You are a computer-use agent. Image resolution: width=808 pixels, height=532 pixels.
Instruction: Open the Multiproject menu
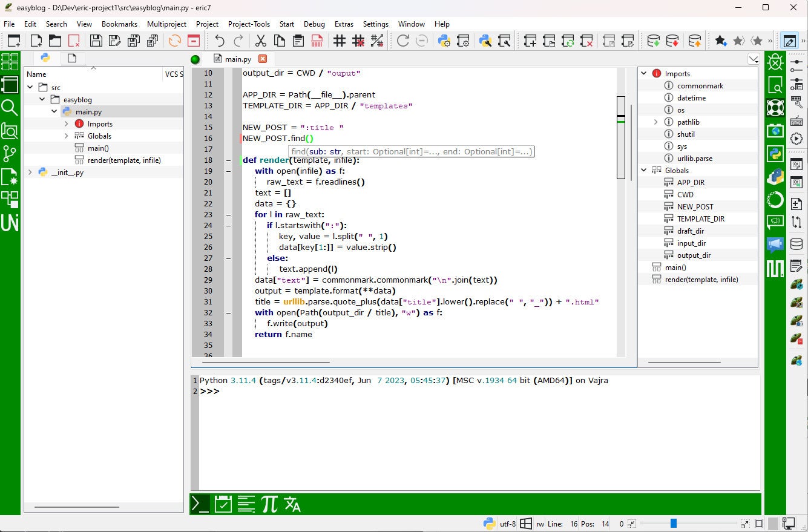click(167, 24)
